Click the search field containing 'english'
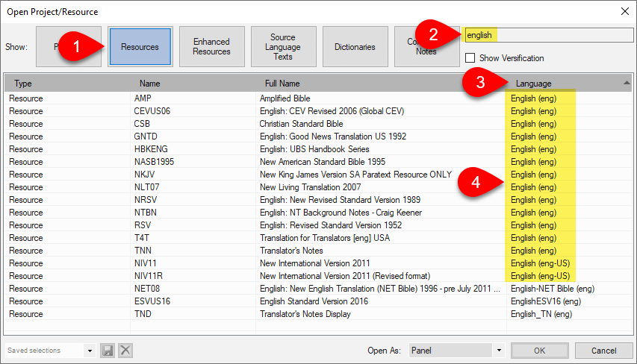The width and height of the screenshot is (637, 364). click(547, 35)
